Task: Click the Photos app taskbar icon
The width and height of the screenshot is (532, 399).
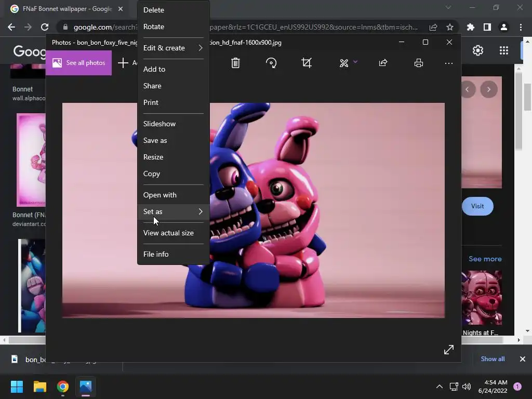Action: pyautogui.click(x=86, y=387)
